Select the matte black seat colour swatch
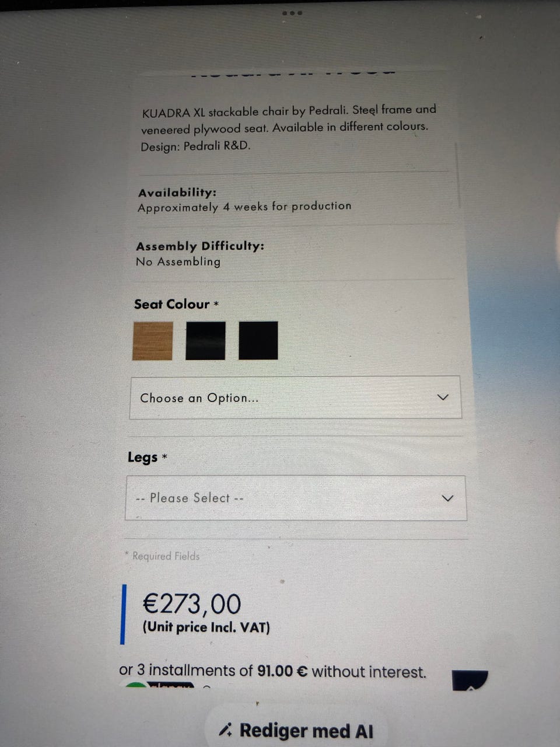 258,340
